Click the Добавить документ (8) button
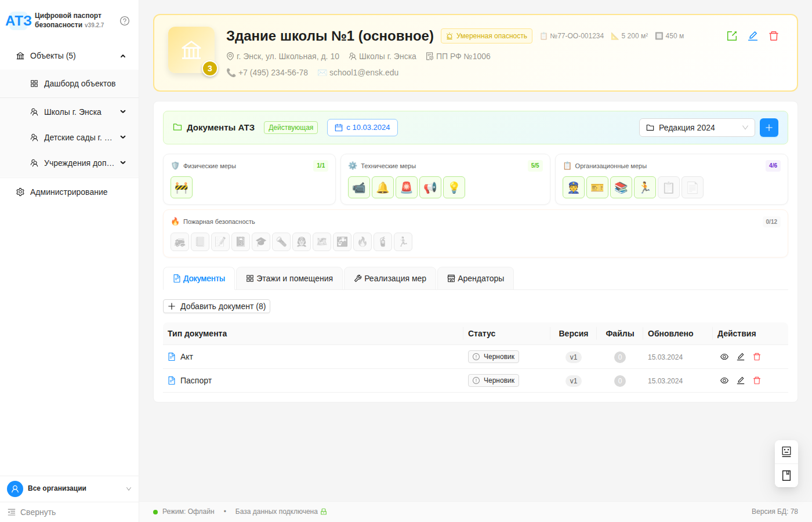This screenshot has height=522, width=812. [x=216, y=306]
